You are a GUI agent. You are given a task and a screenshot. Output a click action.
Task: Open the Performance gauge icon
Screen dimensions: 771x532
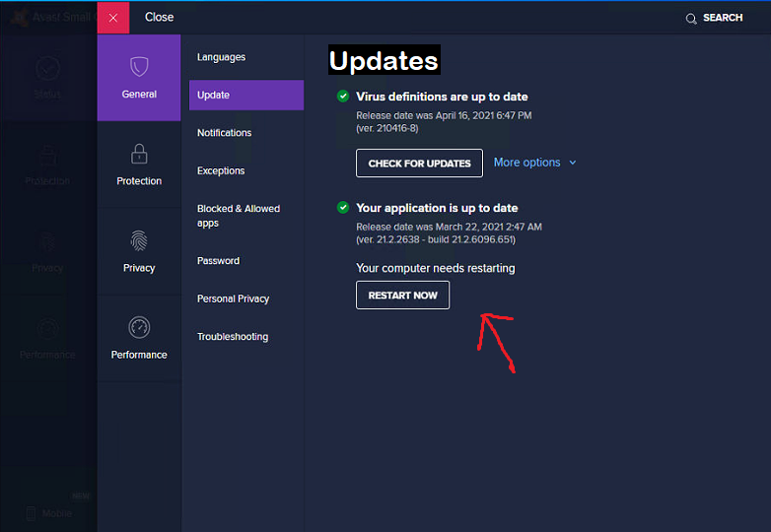coord(139,327)
